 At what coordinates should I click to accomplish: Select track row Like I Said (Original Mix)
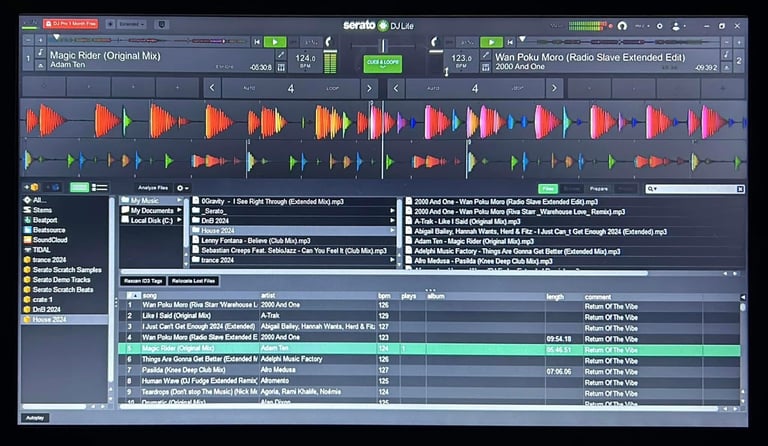[x=429, y=316]
